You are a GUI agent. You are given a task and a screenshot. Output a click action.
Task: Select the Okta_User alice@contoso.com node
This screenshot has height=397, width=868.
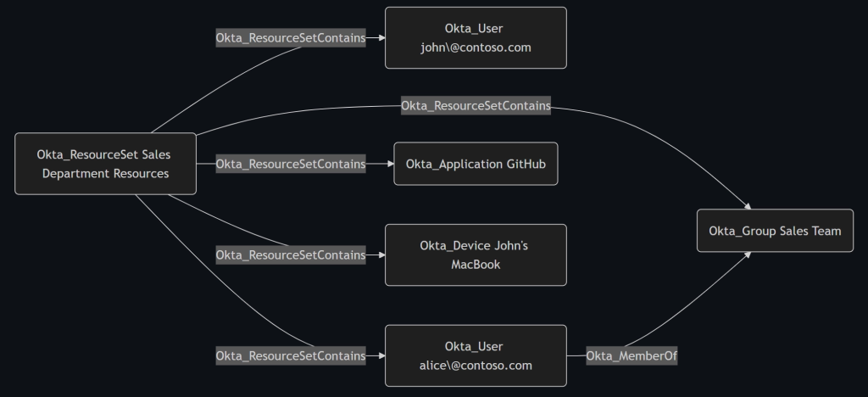476,355
